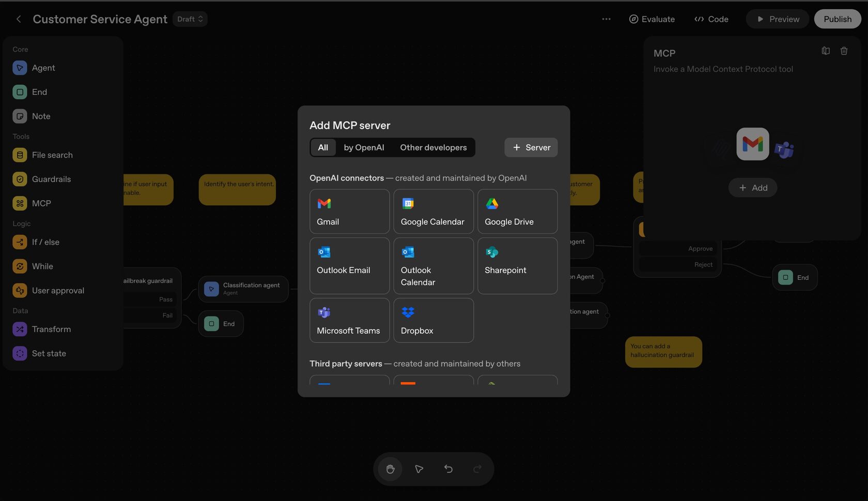The height and width of the screenshot is (501, 868).
Task: Undo the last canvas action
Action: 448,469
